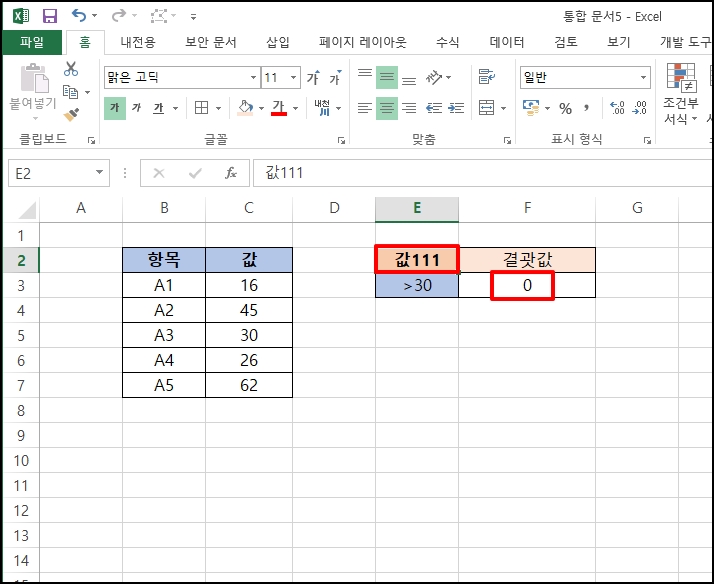Select column B header
The width and height of the screenshot is (714, 584).
(164, 208)
